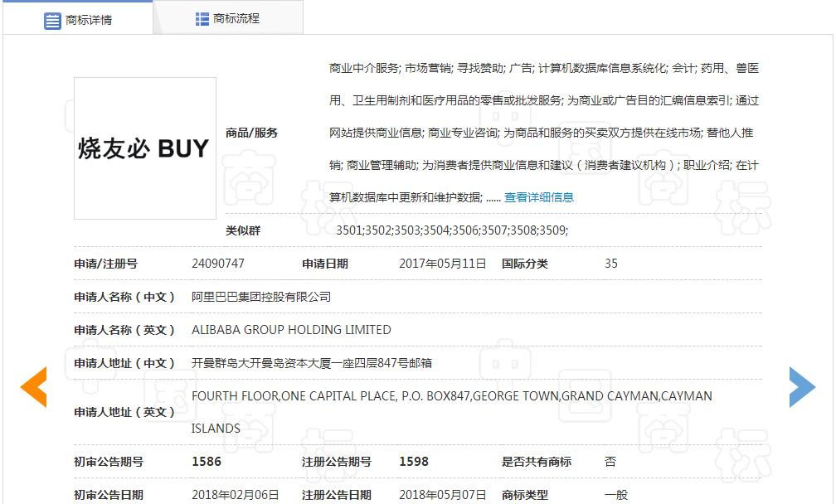Select the international class value 35
The width and height of the screenshot is (836, 504).
click(x=611, y=264)
